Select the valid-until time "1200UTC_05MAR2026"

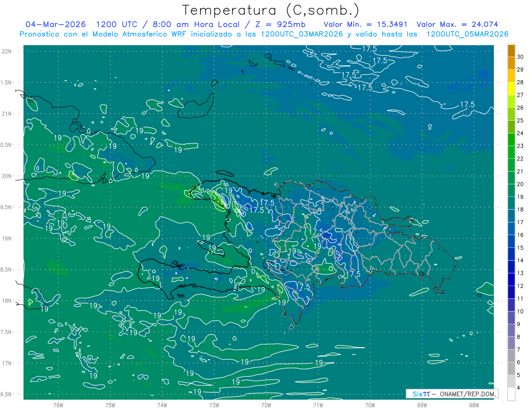(x=467, y=34)
